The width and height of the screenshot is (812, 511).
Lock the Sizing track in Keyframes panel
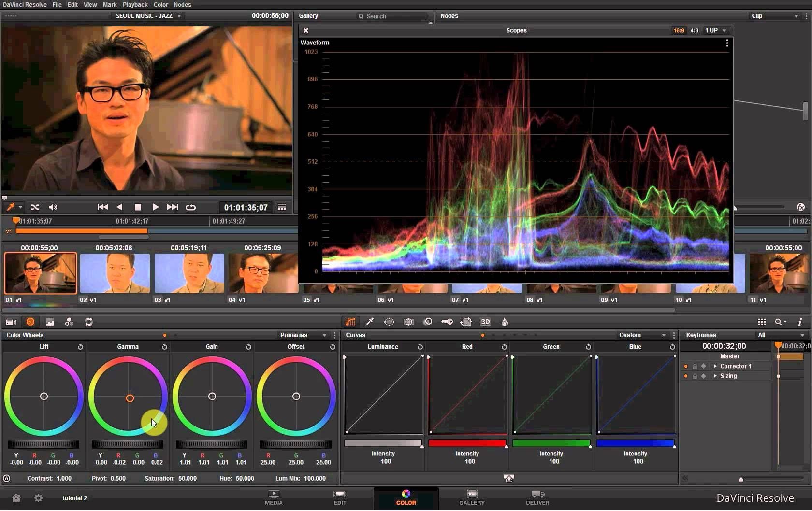point(695,376)
